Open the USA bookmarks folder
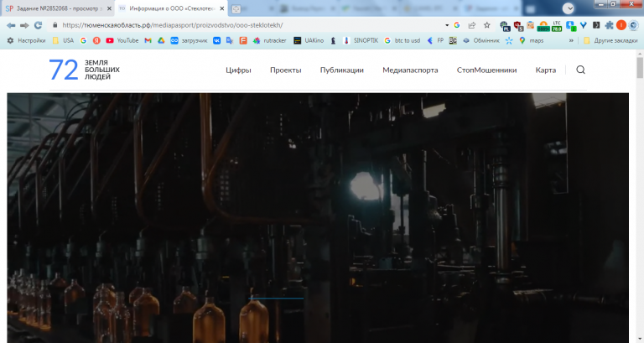 (63, 40)
